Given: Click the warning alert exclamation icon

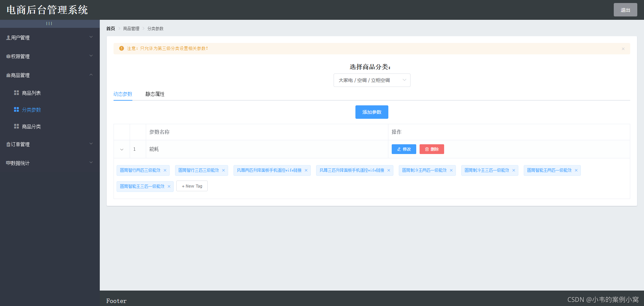Looking at the screenshot, I should 122,48.
